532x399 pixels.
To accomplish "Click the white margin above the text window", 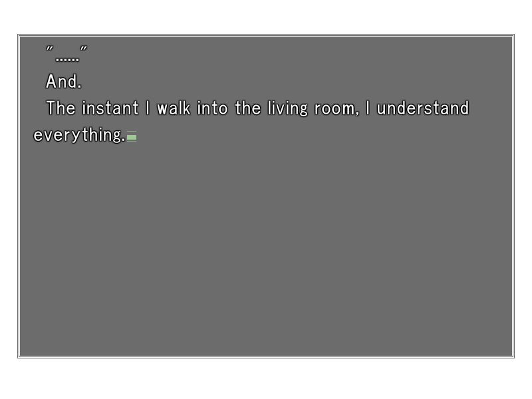I will click(266, 17).
